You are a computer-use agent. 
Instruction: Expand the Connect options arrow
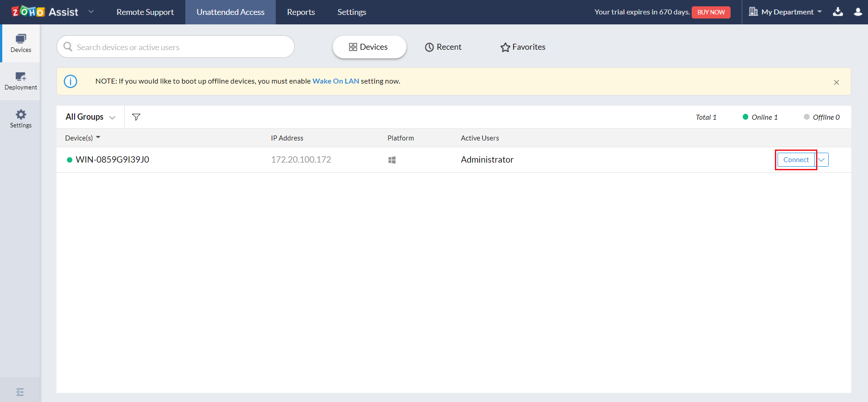822,160
